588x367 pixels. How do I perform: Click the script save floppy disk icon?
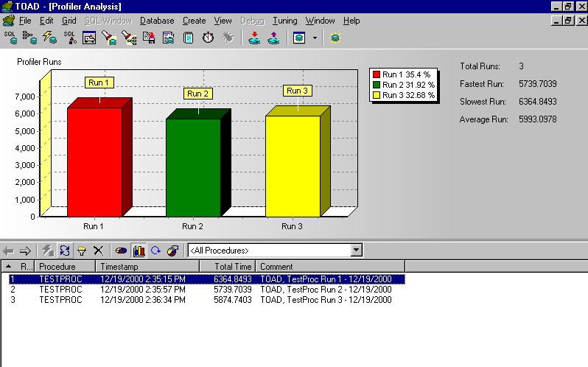[149, 38]
